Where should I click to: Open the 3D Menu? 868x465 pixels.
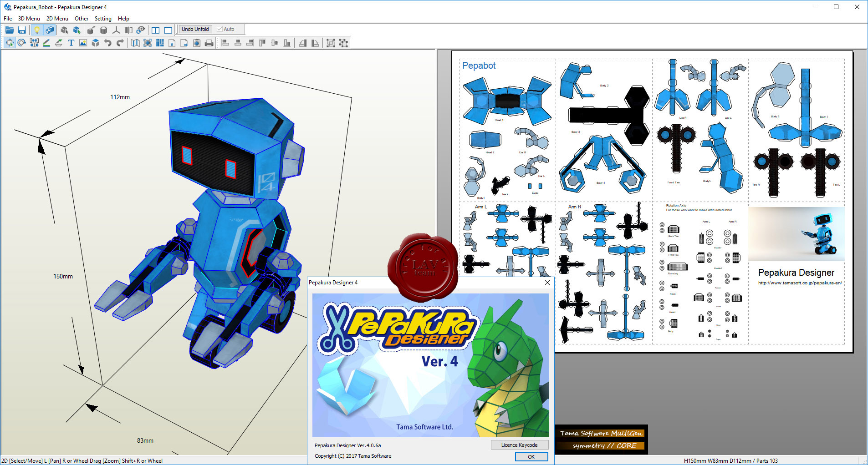coord(29,19)
